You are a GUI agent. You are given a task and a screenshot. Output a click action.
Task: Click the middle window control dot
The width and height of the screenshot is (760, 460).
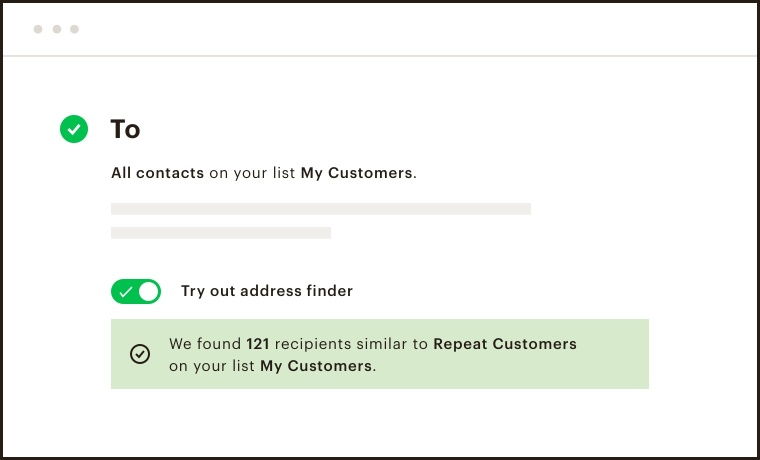57,29
